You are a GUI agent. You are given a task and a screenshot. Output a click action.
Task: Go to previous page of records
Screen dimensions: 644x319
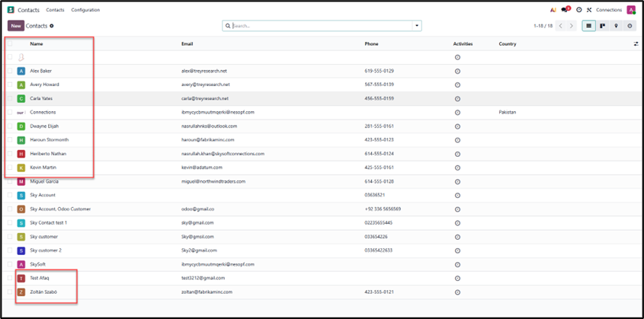pyautogui.click(x=561, y=26)
